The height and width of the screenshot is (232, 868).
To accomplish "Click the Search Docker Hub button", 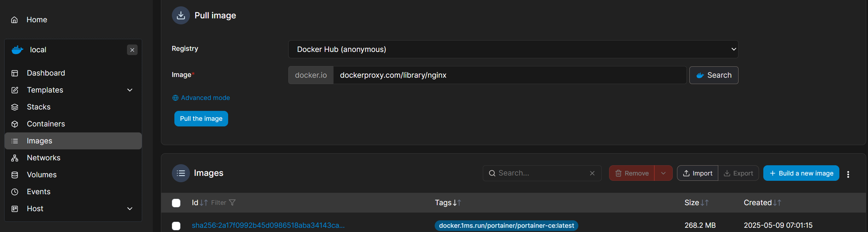I will [714, 75].
